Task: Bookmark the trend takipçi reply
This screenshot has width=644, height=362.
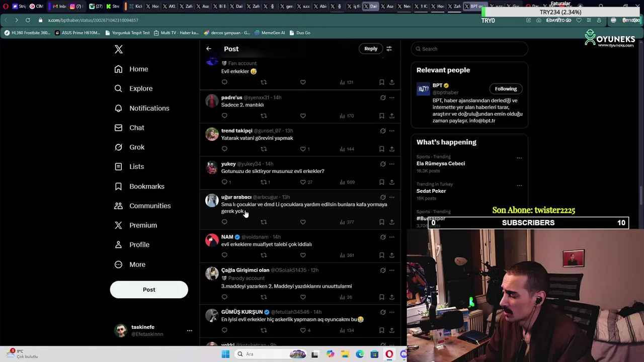Action: point(382,149)
